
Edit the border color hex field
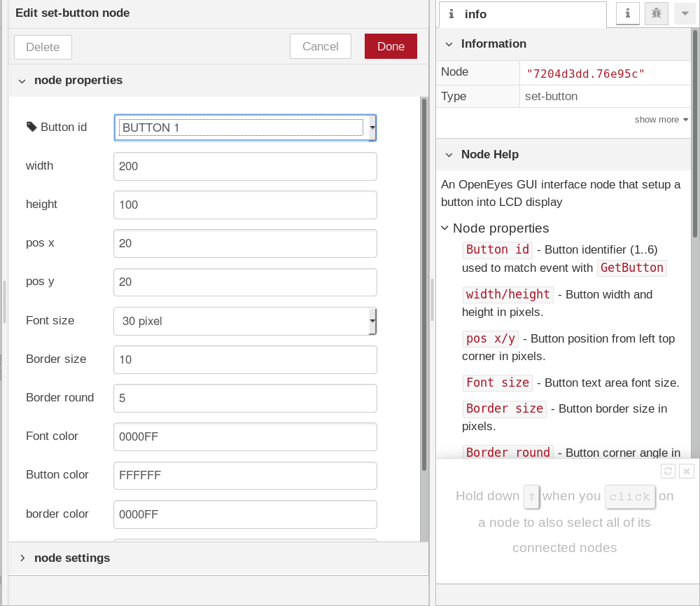(x=245, y=514)
